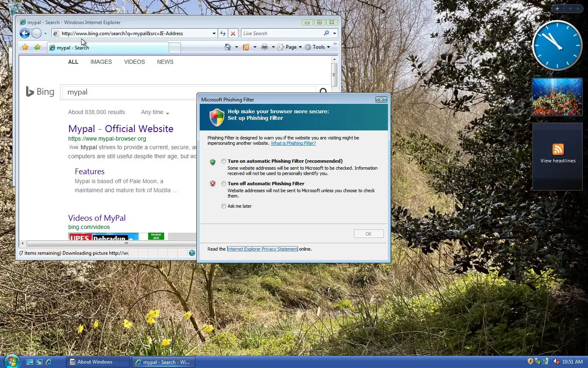588x368 pixels.
Task: Click the bing.com/videos link
Action: [x=89, y=227]
